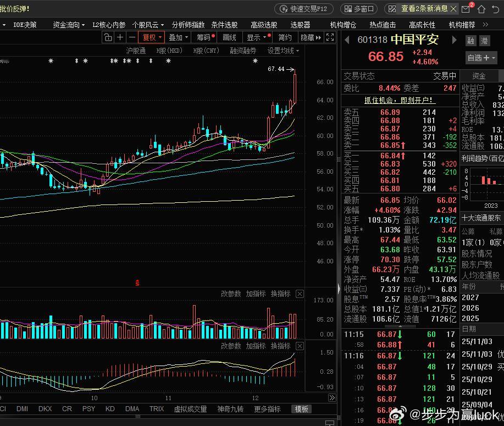504x426 pixels.
Task: Click the chart lock icon
Action: pos(108,37)
